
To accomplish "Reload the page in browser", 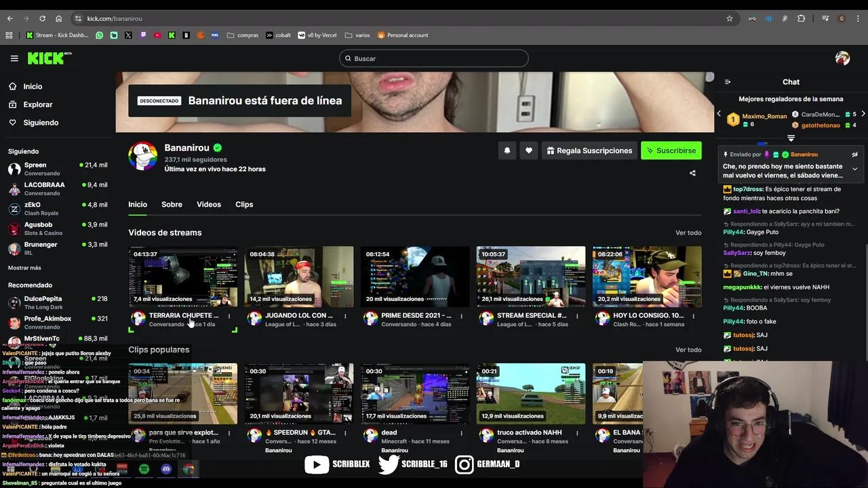I will (x=42, y=19).
